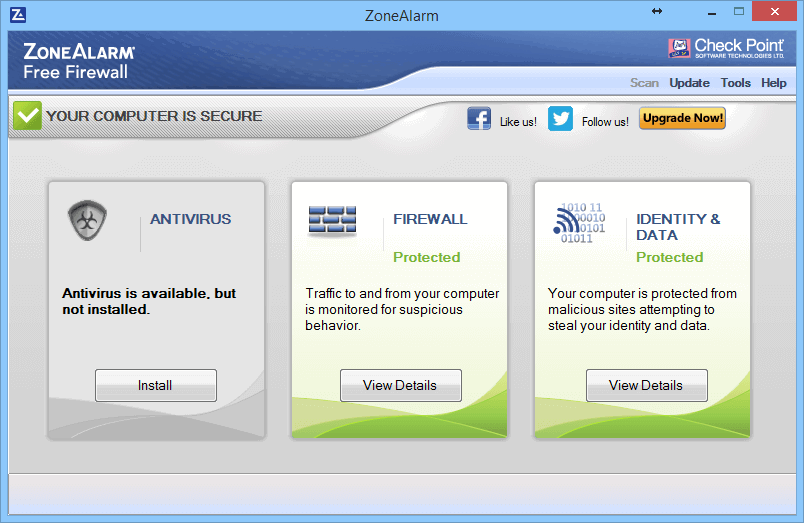Open the Update menu

(x=689, y=83)
